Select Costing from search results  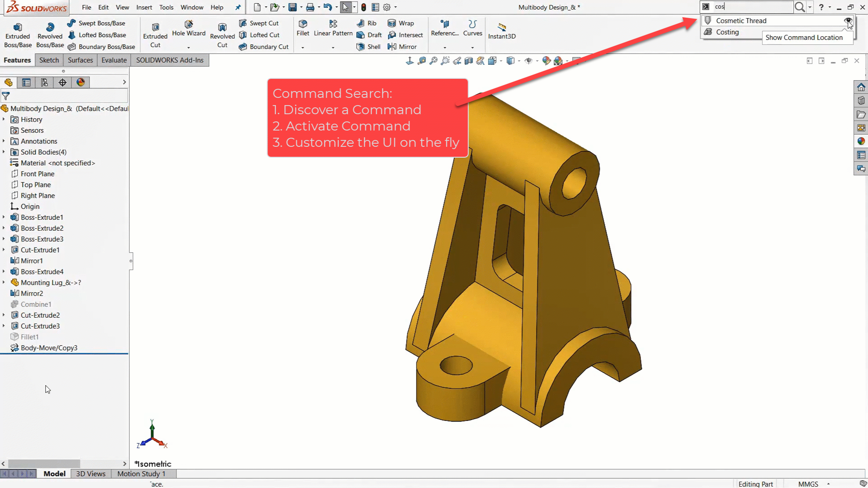tap(727, 32)
